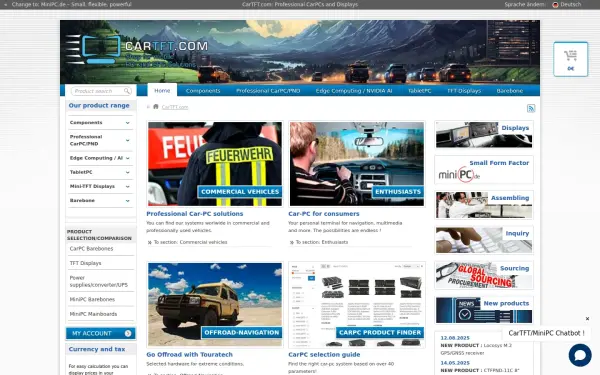Viewport: 600px width, 375px height.
Task: Click the Our product range heading
Action: (x=99, y=105)
